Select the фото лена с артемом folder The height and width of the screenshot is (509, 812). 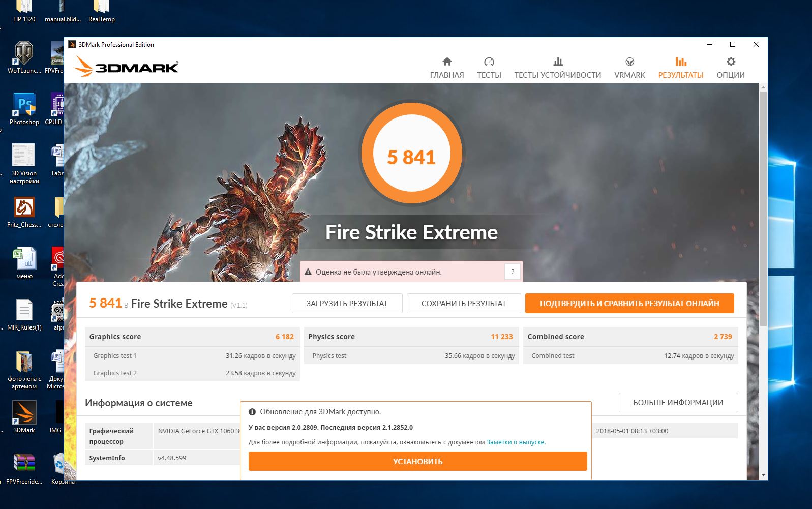(x=24, y=370)
